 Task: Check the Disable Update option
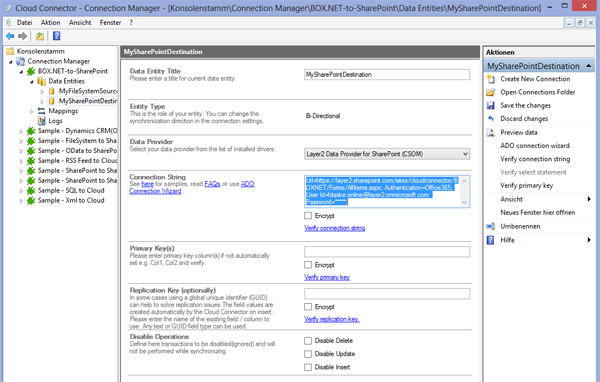coord(308,354)
